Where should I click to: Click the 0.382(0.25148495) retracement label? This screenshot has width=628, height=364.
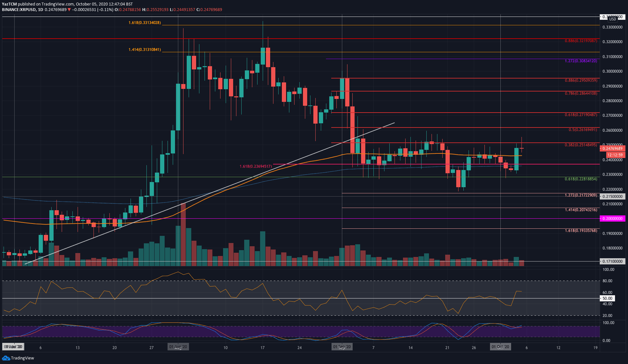[581, 145]
